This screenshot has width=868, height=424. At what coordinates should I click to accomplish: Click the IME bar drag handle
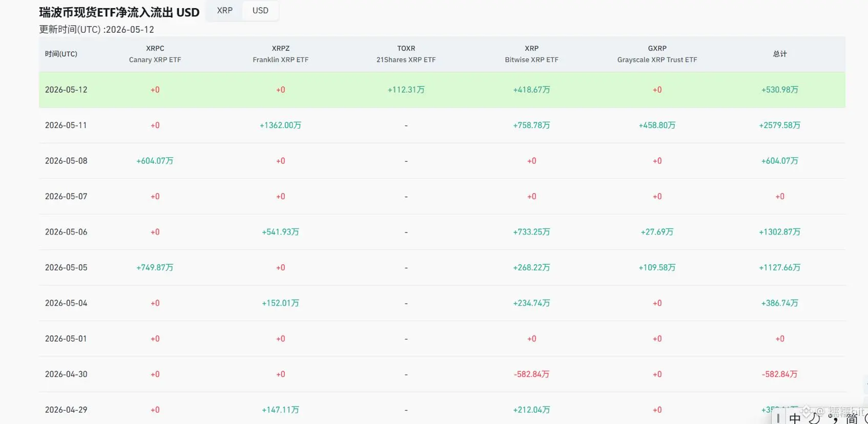[x=778, y=418]
